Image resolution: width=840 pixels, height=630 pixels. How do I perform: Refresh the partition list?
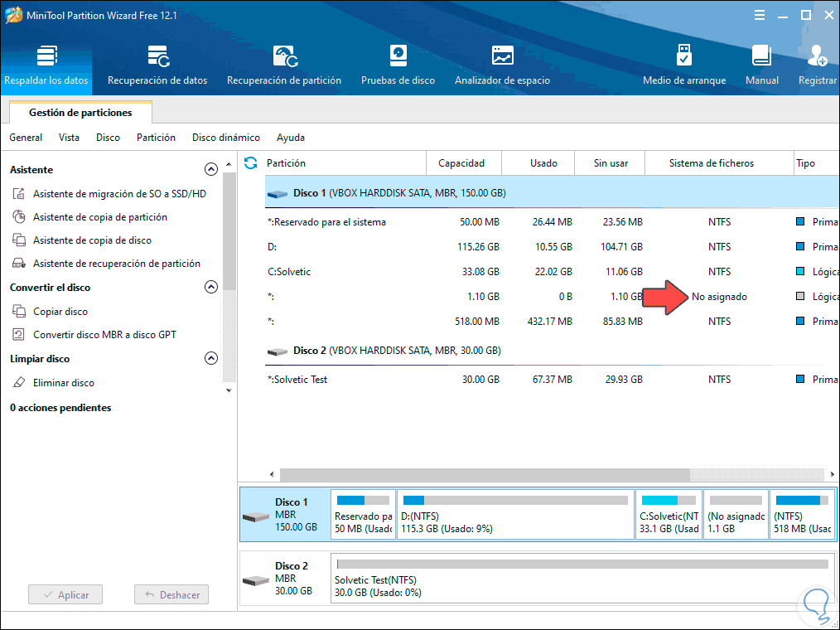click(251, 163)
